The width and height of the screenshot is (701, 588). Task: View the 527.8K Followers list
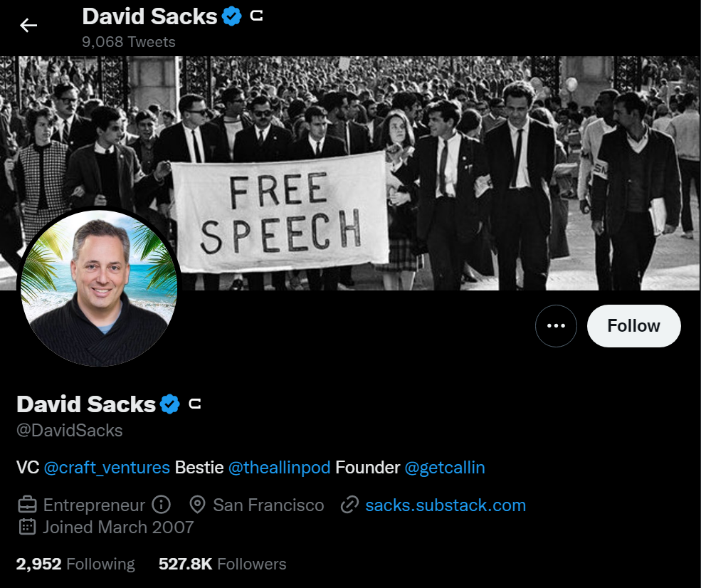(x=222, y=565)
